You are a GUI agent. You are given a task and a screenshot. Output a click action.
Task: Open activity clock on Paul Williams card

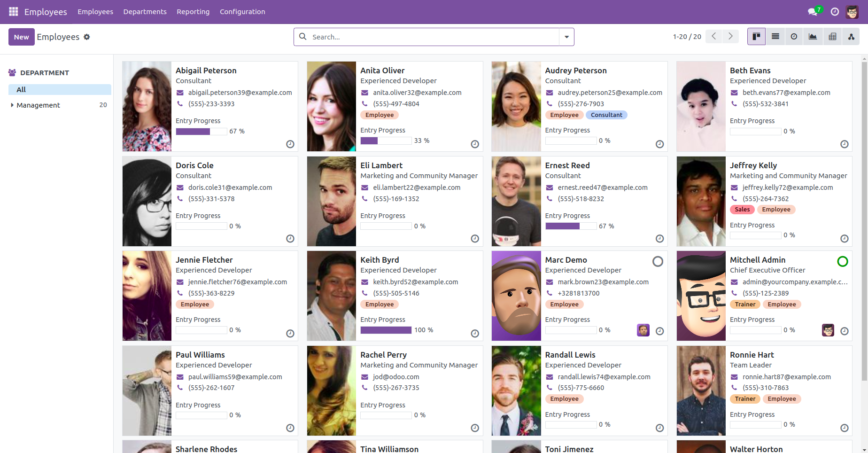(290, 428)
